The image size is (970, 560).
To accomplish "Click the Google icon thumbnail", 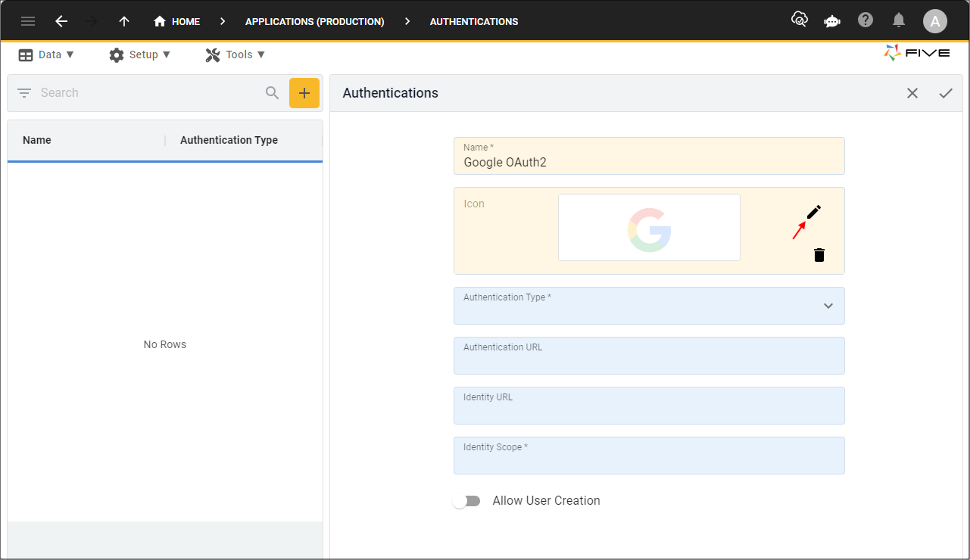I will [649, 228].
